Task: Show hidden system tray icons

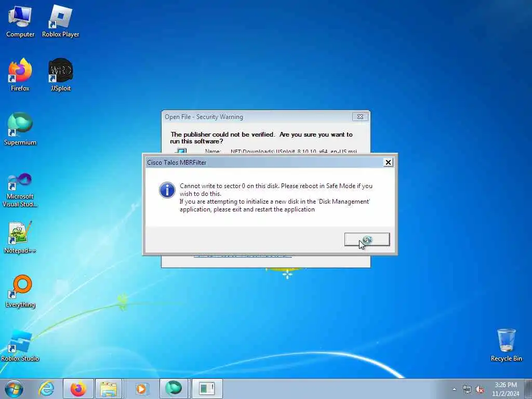Action: tap(454, 390)
